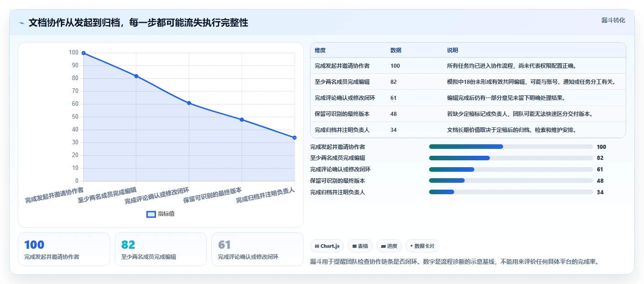
Task: Click the chart data point at value 82
Action: tap(136, 76)
